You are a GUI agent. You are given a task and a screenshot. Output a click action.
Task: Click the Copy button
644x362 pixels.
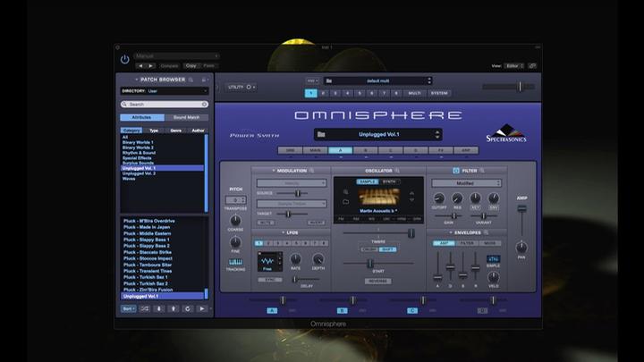[191, 65]
